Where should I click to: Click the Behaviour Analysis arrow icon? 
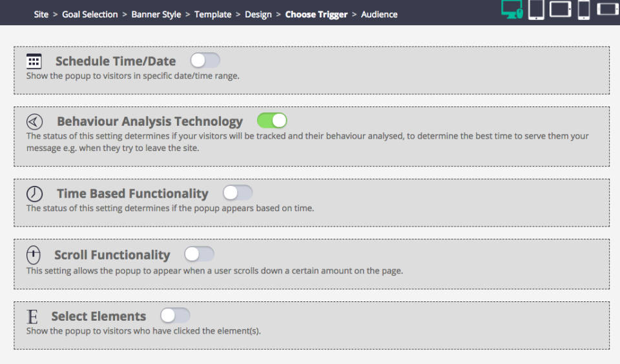(x=34, y=121)
